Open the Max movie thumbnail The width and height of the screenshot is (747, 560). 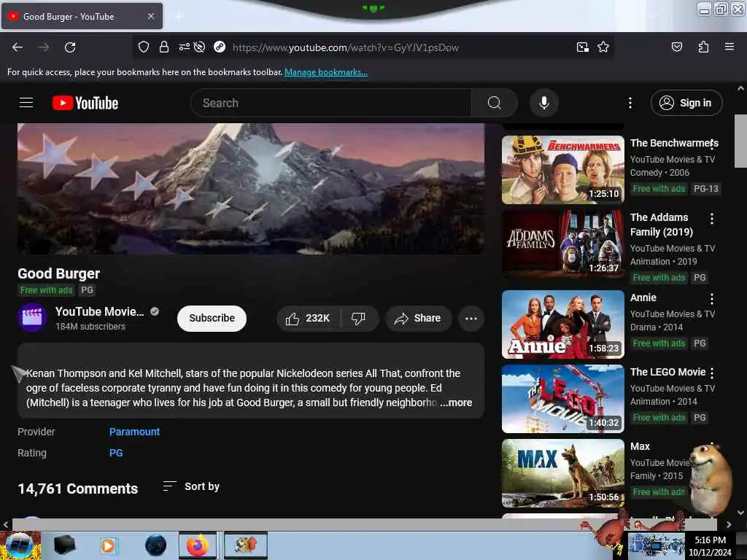tap(562, 472)
